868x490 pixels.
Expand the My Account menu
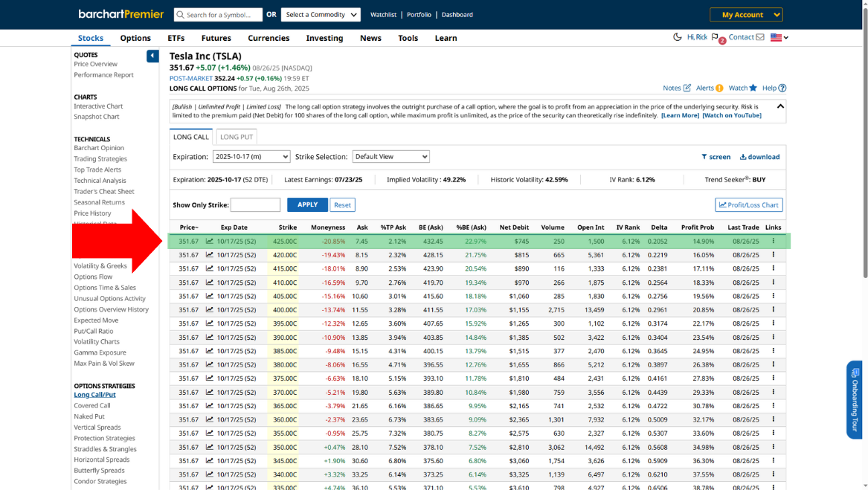pos(746,14)
